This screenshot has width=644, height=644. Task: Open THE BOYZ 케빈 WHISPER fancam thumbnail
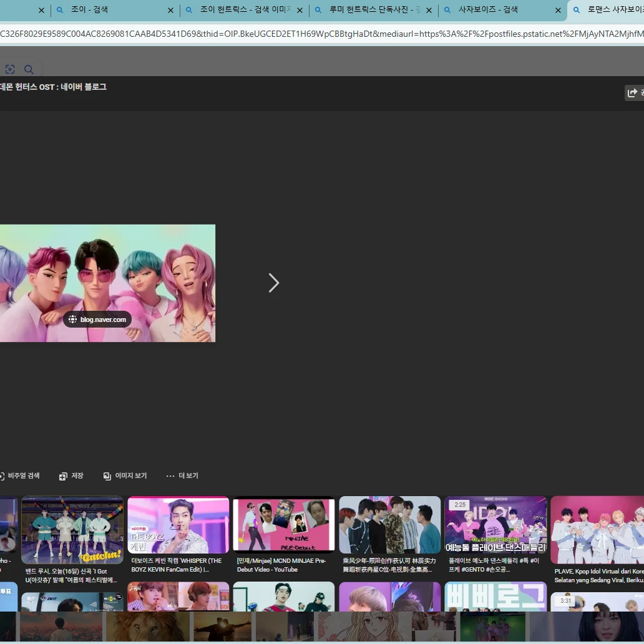[x=178, y=525]
